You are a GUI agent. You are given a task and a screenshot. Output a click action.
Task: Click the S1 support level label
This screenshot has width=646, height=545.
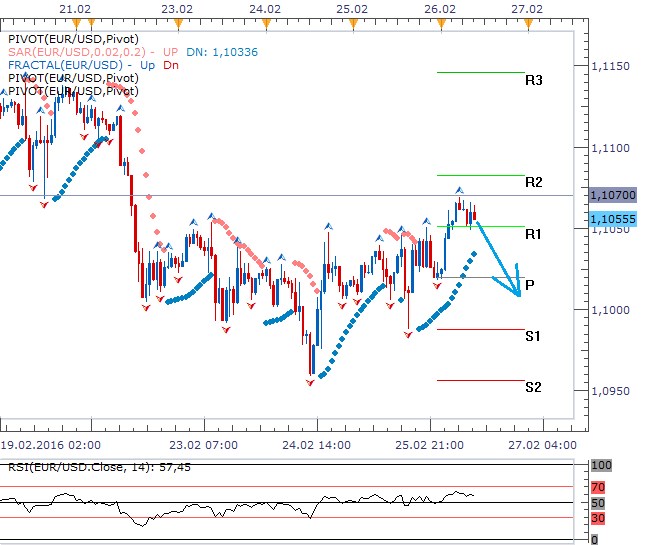tap(533, 336)
